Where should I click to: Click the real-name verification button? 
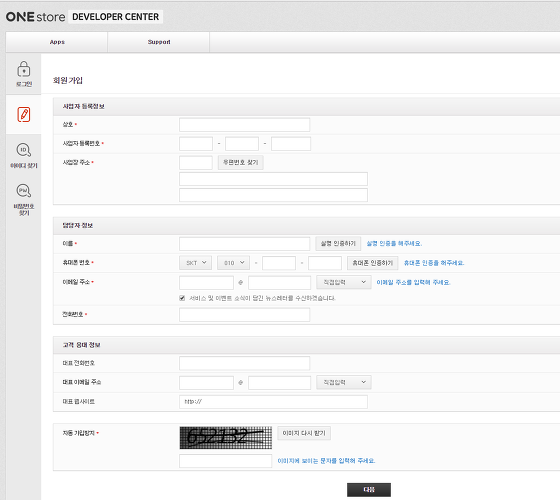click(x=338, y=244)
